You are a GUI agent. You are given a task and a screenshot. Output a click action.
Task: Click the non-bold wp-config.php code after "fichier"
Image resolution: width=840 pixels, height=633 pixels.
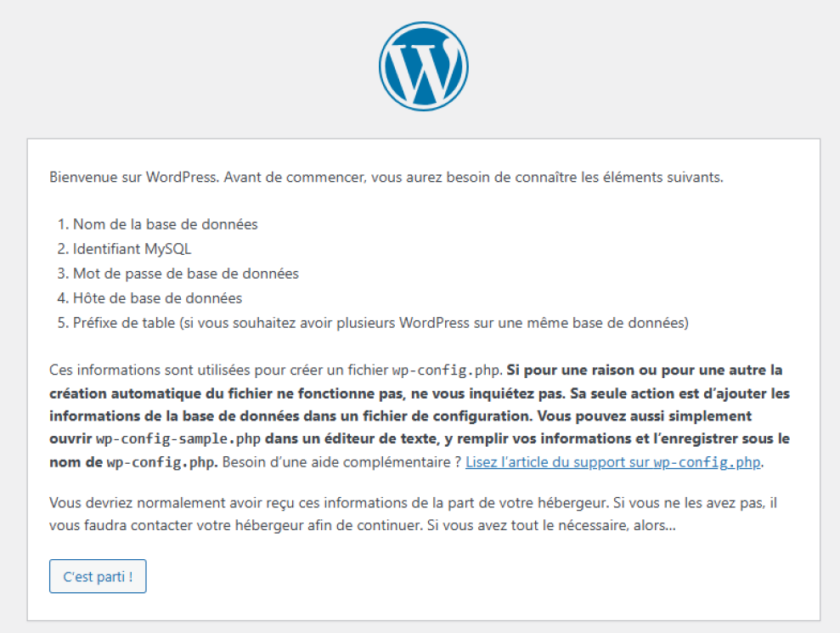click(x=446, y=370)
